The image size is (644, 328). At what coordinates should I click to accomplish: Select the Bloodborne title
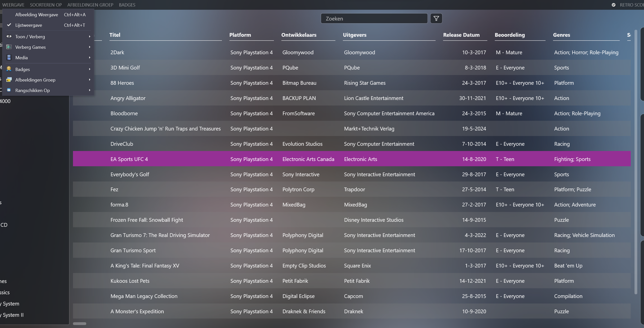[x=124, y=113]
